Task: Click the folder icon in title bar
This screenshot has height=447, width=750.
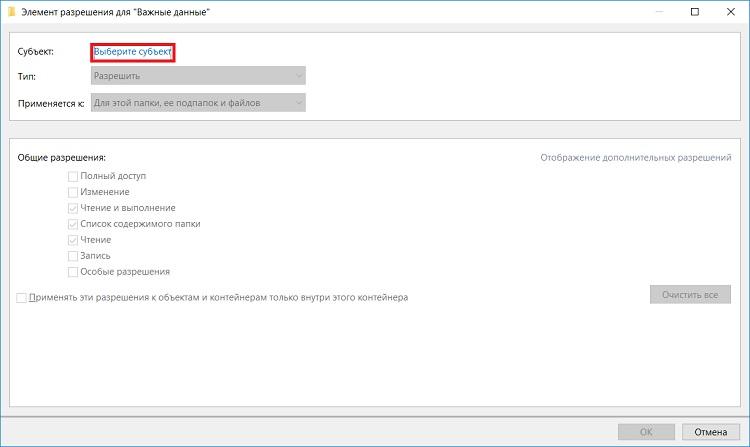Action: [12, 12]
